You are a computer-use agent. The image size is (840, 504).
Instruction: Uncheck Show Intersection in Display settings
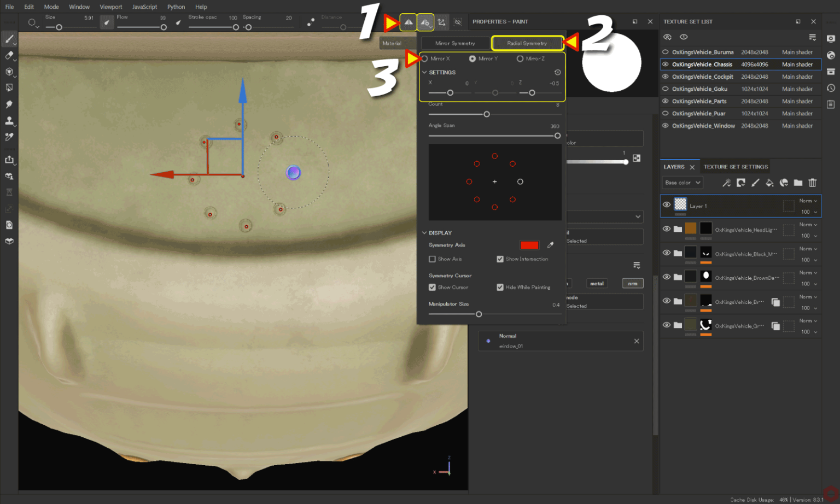coord(500,259)
